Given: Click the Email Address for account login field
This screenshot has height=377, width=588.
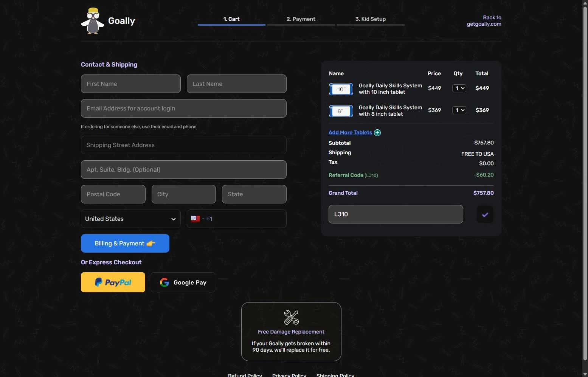Looking at the screenshot, I should coord(184,109).
